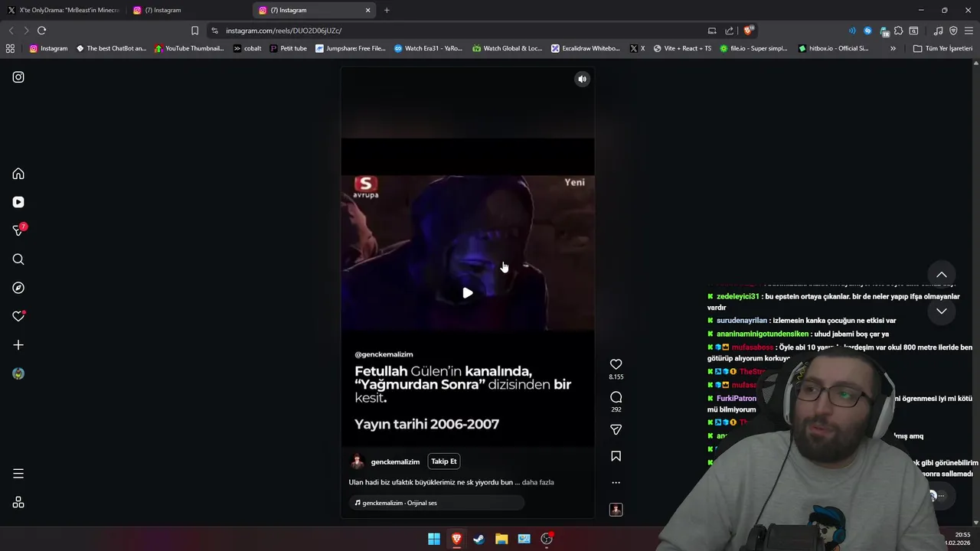Viewport: 980px width, 551px height.
Task: Open Brave VPN shield icon
Action: [x=953, y=31]
